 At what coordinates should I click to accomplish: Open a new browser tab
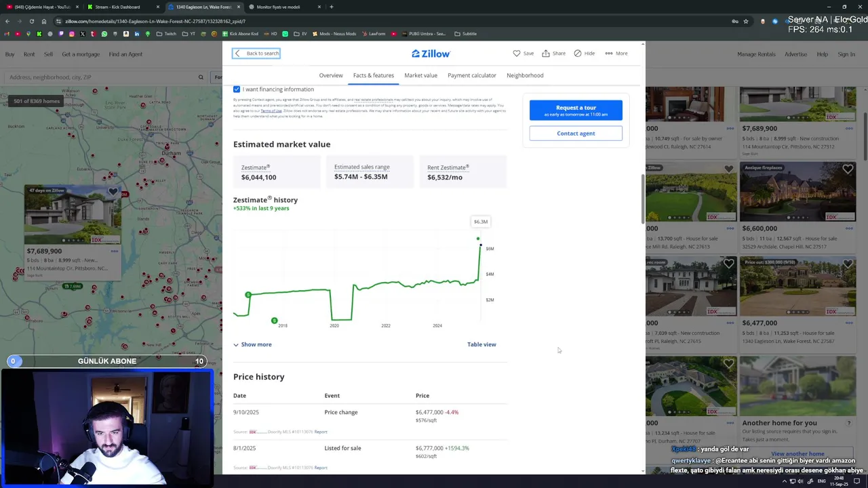point(331,7)
